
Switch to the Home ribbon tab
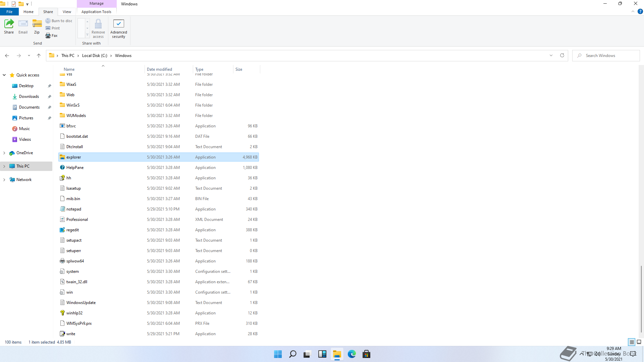29,12
